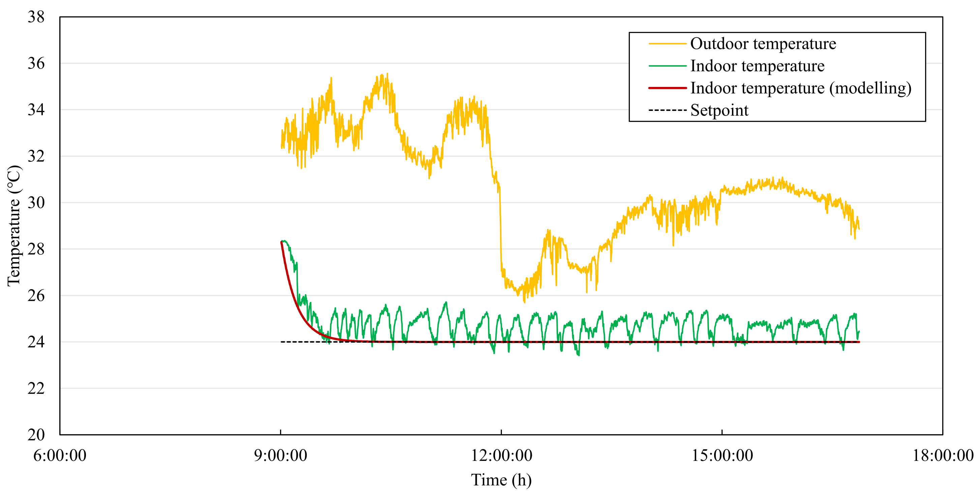Screen dimensions: 980x496
Task: Click the 24 y-axis tick label
Action: pos(36,342)
